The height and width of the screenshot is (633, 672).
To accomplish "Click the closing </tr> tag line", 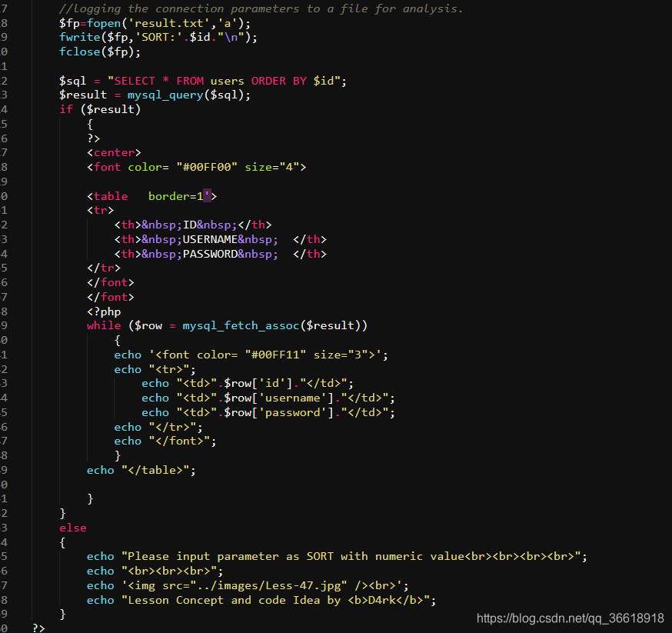I will click(x=104, y=268).
